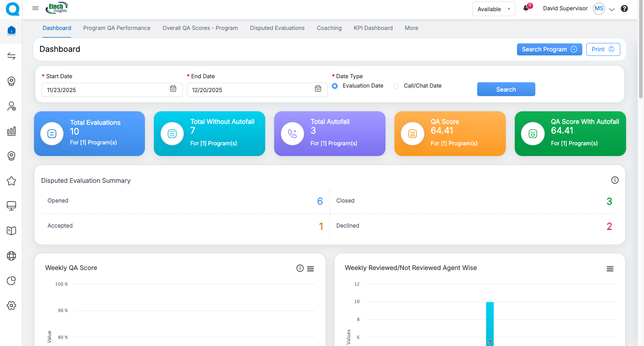Select the Evaluation Date radio button
This screenshot has height=346, width=644.
point(335,86)
